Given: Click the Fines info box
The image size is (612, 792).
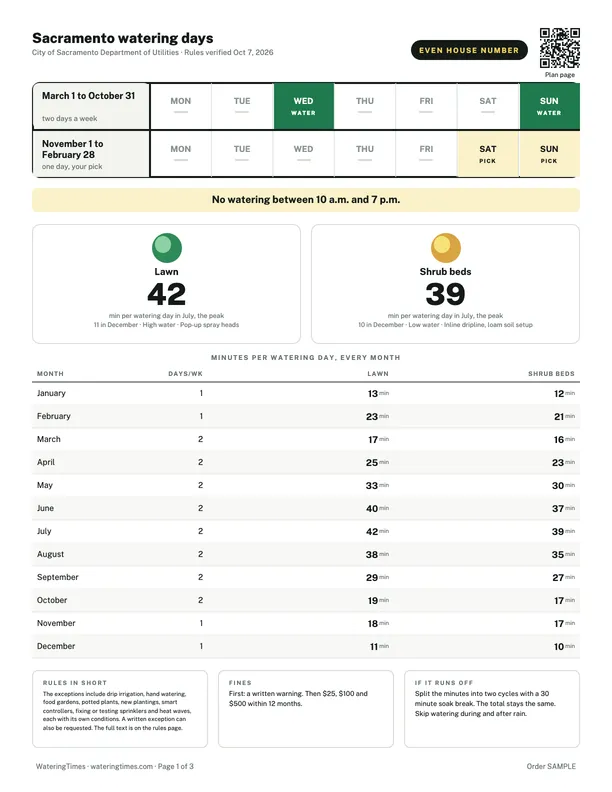Looking at the screenshot, I should click(306, 709).
